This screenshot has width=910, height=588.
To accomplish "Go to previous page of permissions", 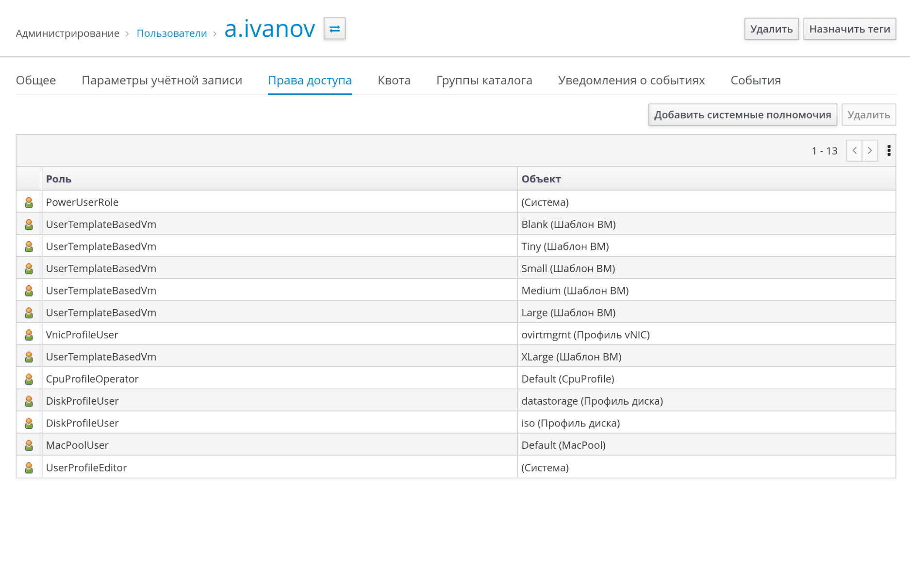I will [x=854, y=151].
